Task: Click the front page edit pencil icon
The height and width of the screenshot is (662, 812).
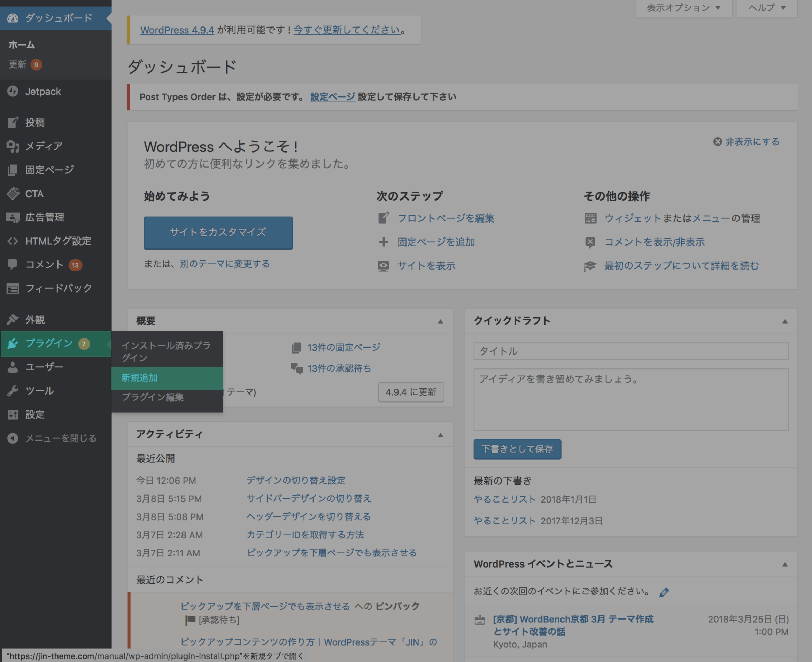Action: 383,218
